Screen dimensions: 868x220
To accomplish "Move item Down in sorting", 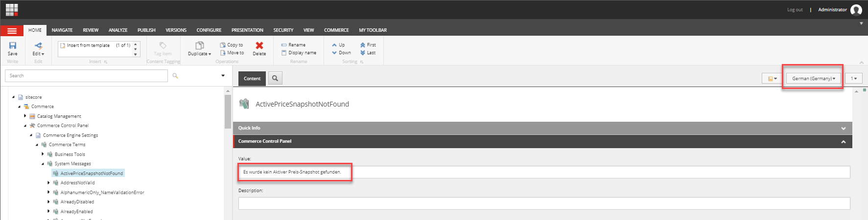I will (x=341, y=52).
